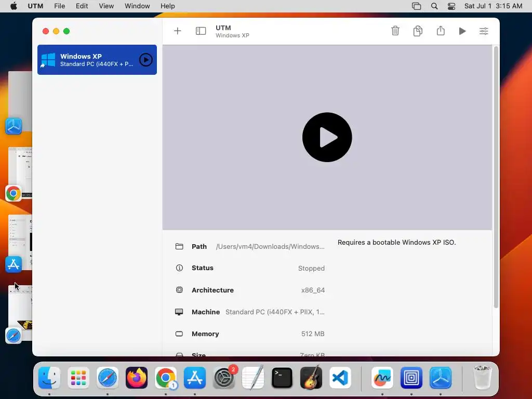Start VM with large center play button
532x399 pixels.
click(x=327, y=137)
